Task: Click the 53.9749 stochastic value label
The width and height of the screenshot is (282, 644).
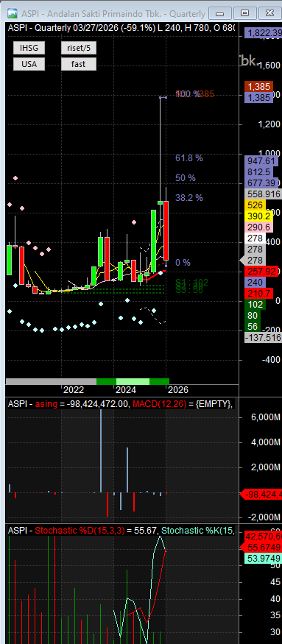Action: point(263,559)
